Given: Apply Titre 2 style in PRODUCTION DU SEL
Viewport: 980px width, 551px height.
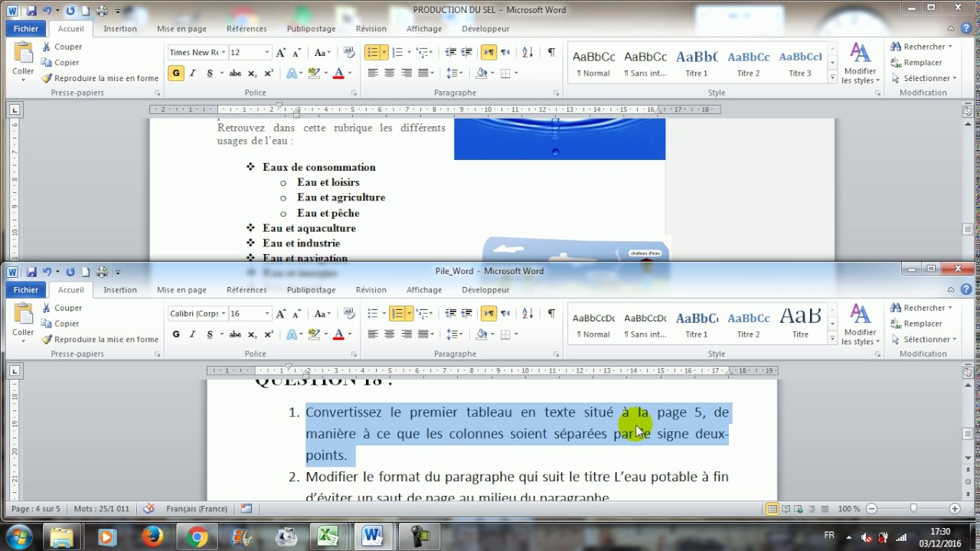Looking at the screenshot, I should (748, 63).
